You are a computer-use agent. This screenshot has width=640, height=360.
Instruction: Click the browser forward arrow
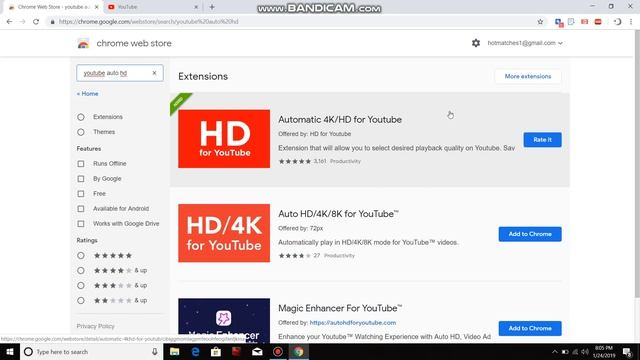pos(22,22)
